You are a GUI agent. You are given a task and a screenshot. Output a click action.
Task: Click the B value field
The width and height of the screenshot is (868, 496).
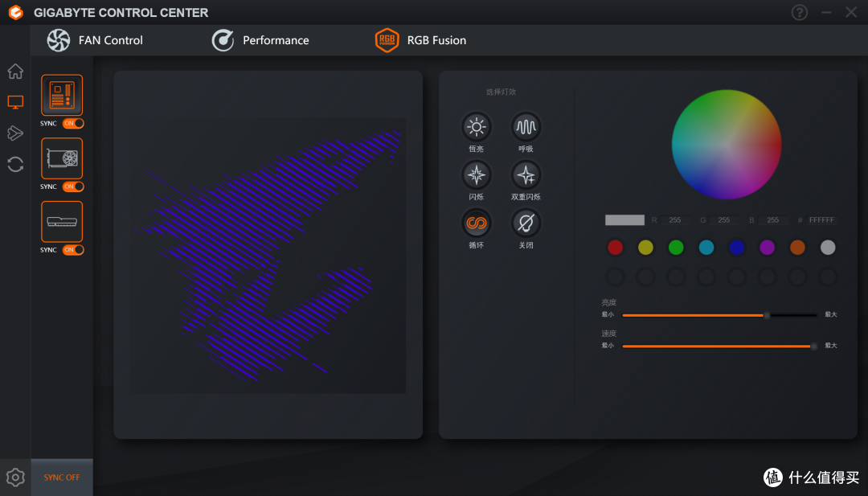[x=773, y=219]
